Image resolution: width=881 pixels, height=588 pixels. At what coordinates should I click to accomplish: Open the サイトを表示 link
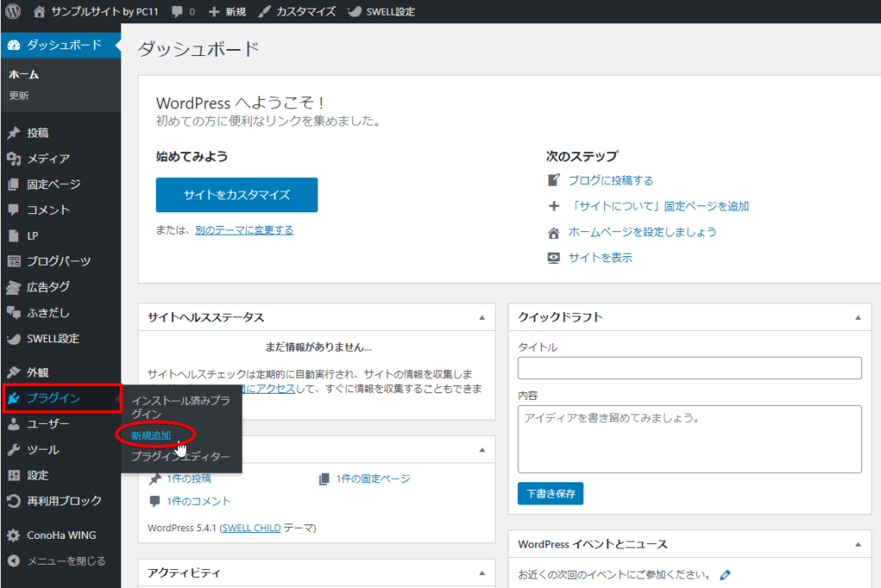point(600,258)
